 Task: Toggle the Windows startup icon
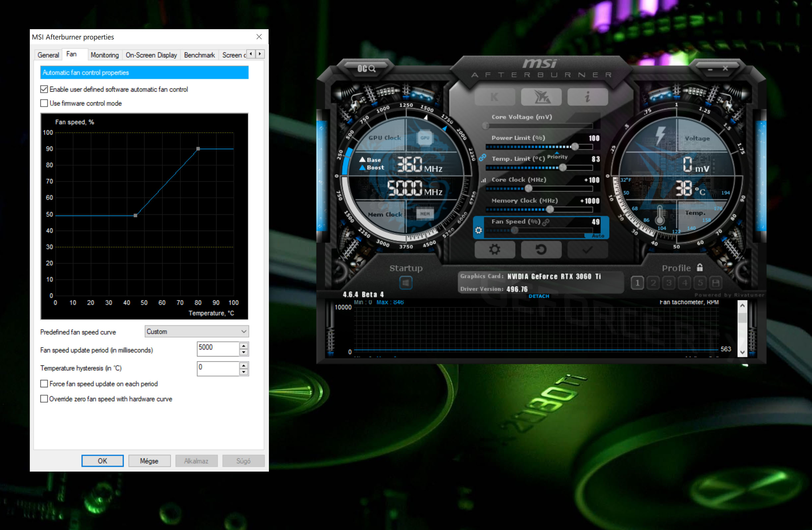[406, 283]
